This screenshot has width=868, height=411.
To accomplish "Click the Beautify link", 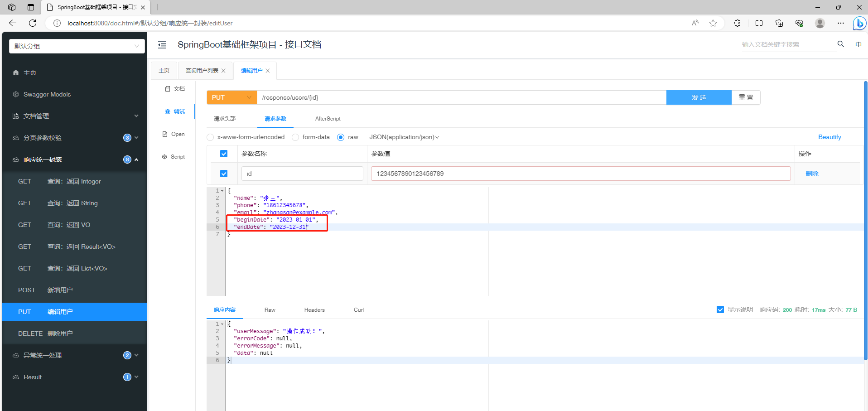I will (829, 137).
